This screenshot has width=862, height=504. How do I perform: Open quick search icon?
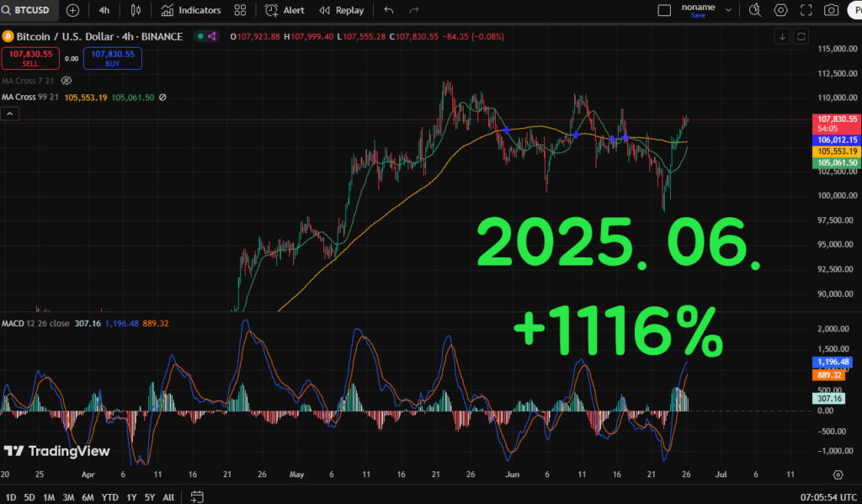pyautogui.click(x=755, y=10)
